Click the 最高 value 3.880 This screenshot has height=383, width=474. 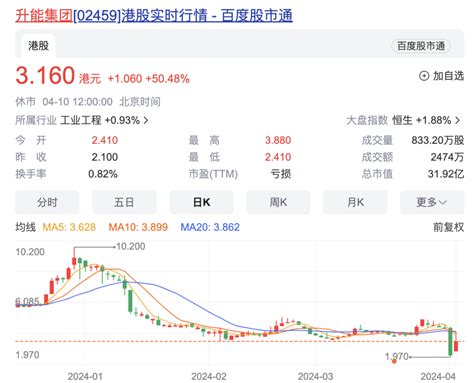tap(278, 140)
